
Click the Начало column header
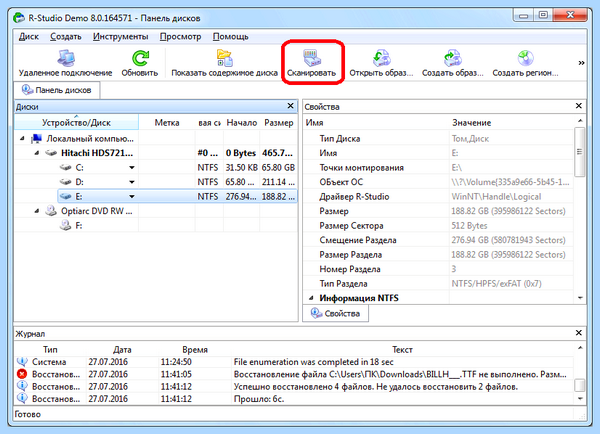tap(241, 122)
